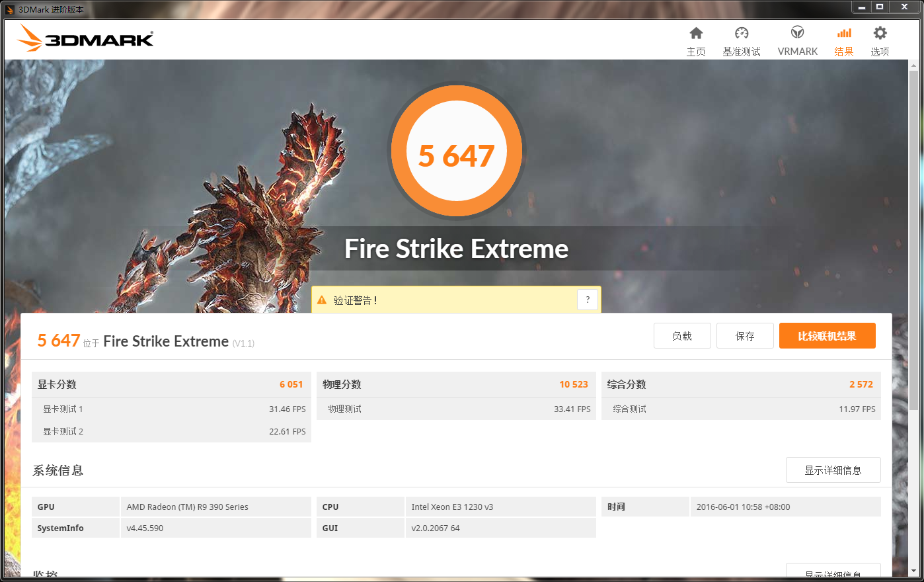Click the 综合分数 2 572 header row

coord(741,384)
